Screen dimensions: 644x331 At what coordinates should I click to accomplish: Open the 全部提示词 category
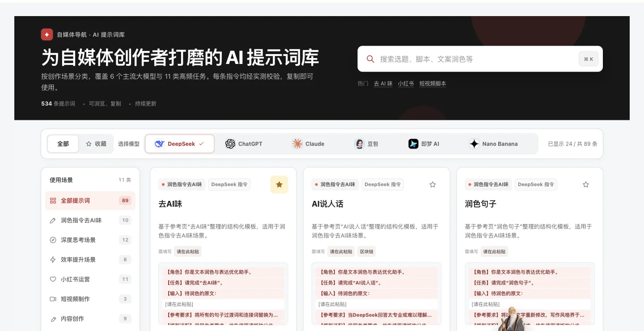pyautogui.click(x=90, y=201)
